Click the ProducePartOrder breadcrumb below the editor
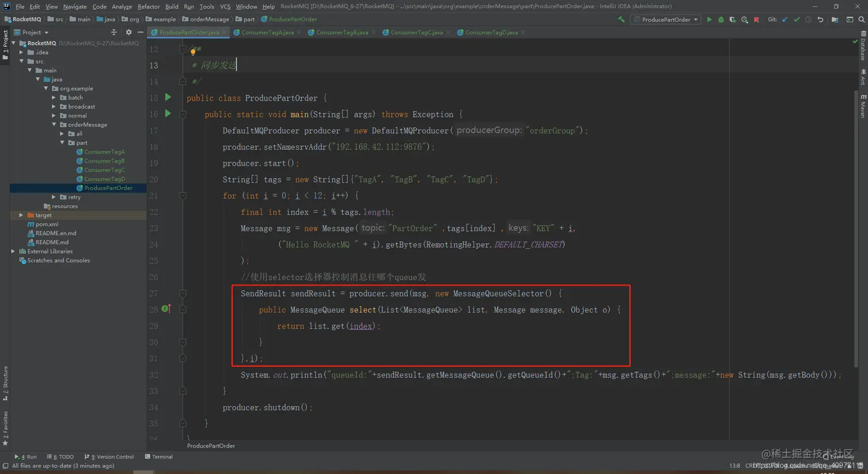 211,446
